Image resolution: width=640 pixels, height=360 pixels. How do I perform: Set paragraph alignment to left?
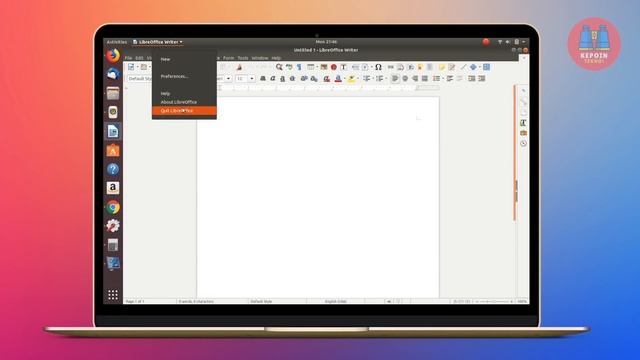[395, 78]
